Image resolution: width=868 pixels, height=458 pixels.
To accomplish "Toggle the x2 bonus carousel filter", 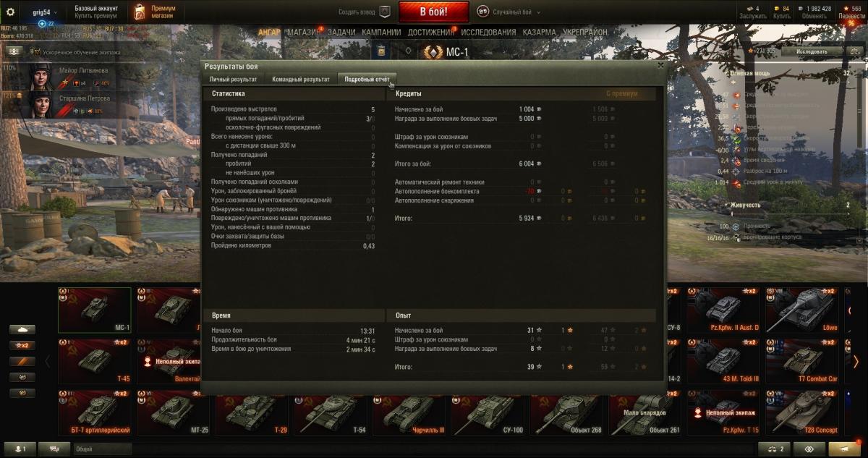I will pyautogui.click(x=22, y=345).
